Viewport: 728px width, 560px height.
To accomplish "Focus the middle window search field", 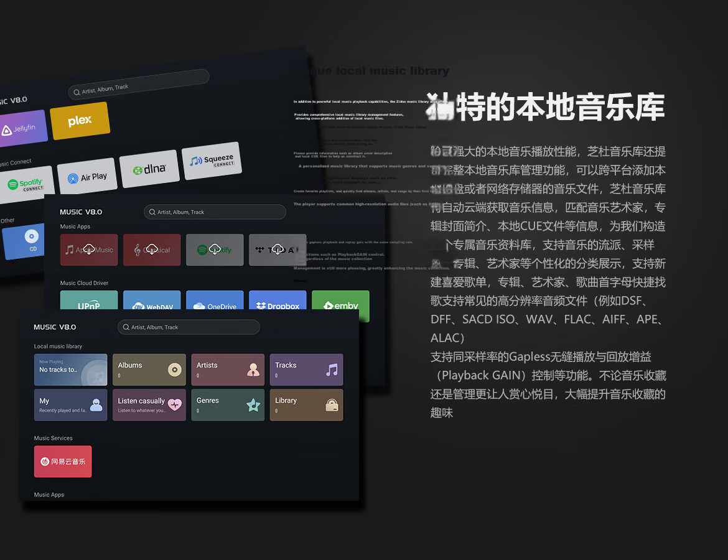I will coord(215,212).
